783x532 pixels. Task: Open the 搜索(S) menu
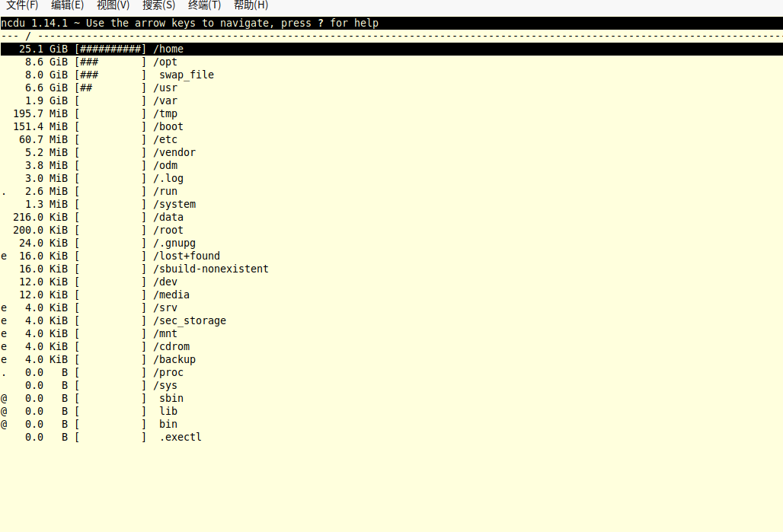click(x=158, y=6)
